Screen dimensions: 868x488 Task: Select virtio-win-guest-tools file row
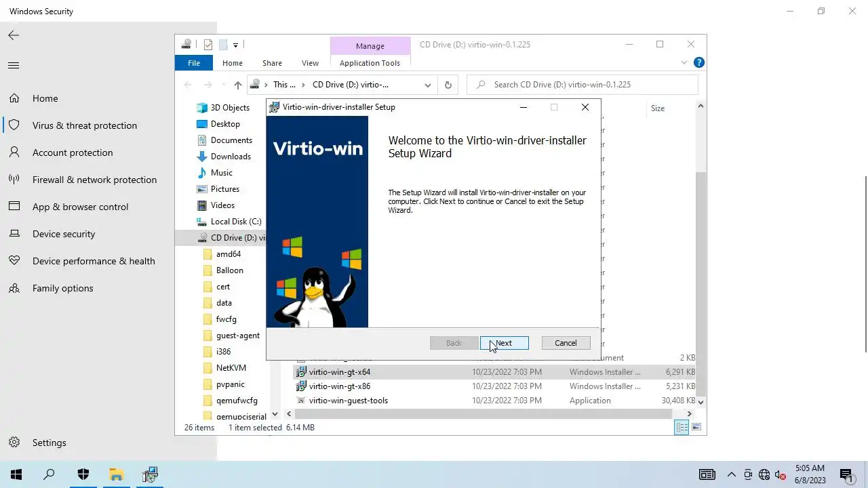[494, 401]
